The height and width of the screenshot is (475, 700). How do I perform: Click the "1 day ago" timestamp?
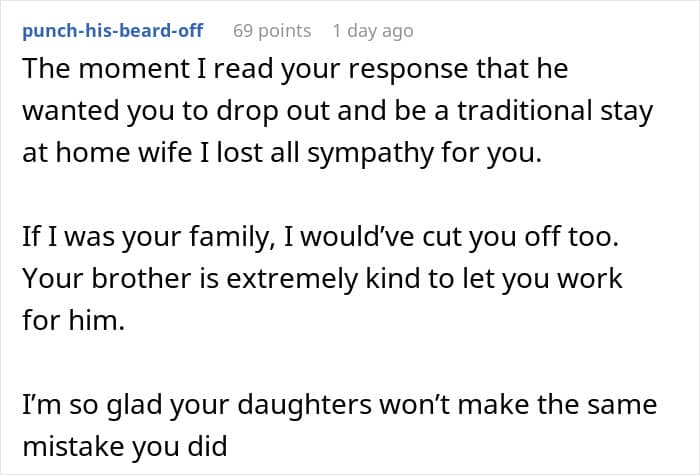[372, 31]
